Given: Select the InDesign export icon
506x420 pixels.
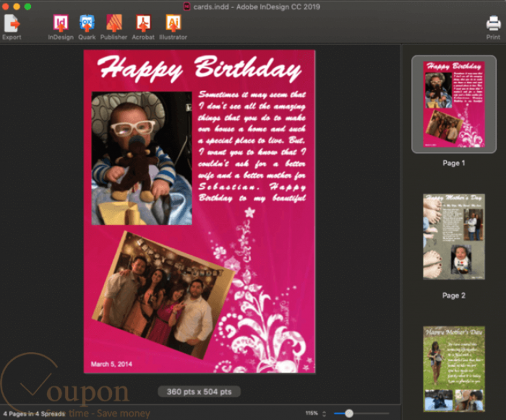Looking at the screenshot, I should tap(61, 23).
